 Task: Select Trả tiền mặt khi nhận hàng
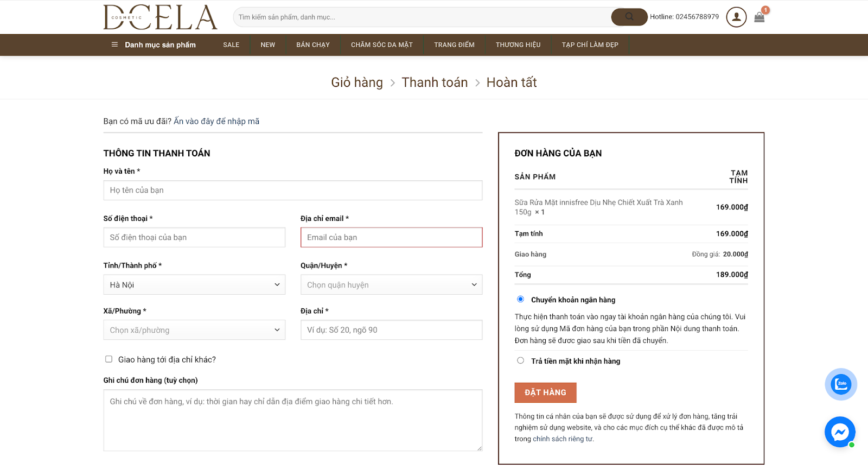(x=521, y=360)
